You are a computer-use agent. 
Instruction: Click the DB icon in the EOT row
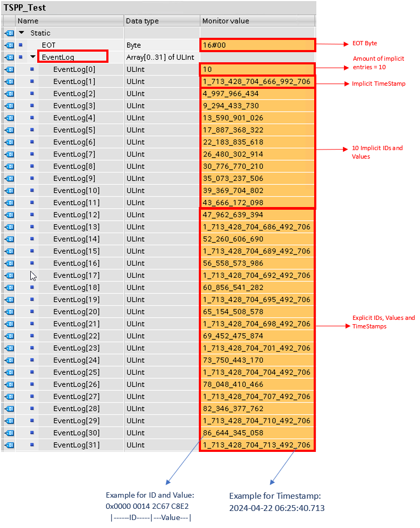(9, 45)
